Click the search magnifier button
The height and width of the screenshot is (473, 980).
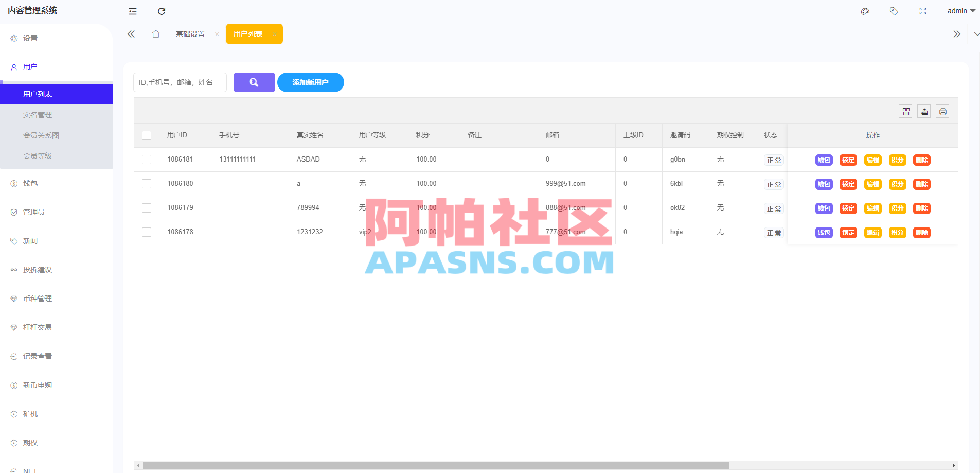[x=254, y=82]
